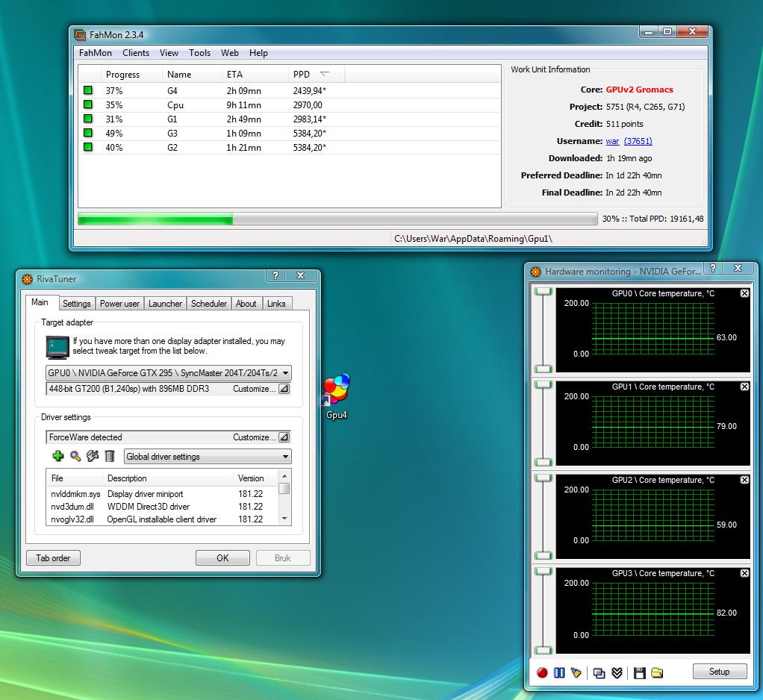Click the FahMon title bar application icon
Image resolution: width=763 pixels, height=700 pixels.
[x=80, y=35]
